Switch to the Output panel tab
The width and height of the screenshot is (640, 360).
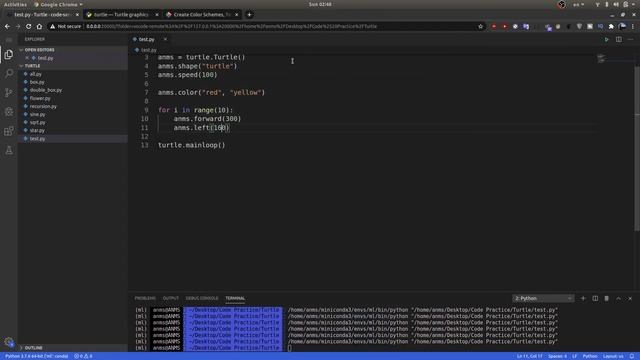click(171, 298)
